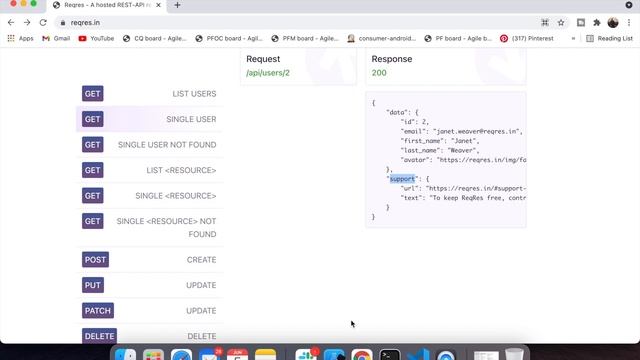View site info via the lock icon
The height and width of the screenshot is (360, 640).
point(62,23)
